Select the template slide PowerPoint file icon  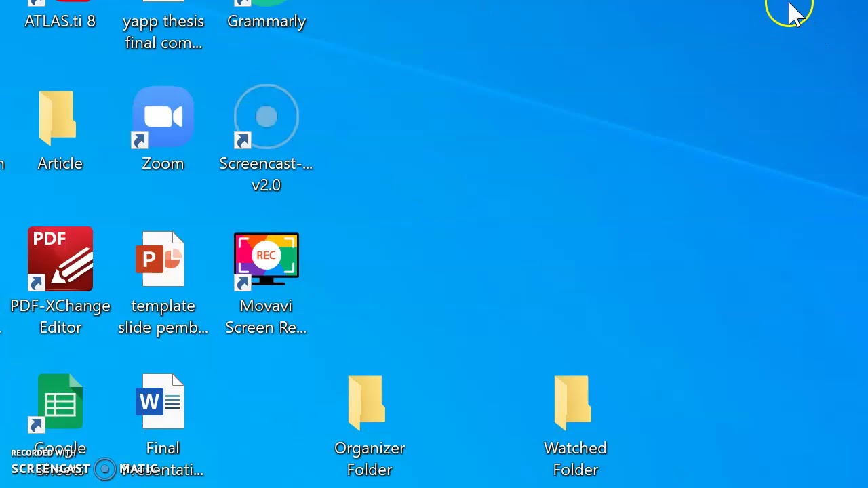(160, 259)
